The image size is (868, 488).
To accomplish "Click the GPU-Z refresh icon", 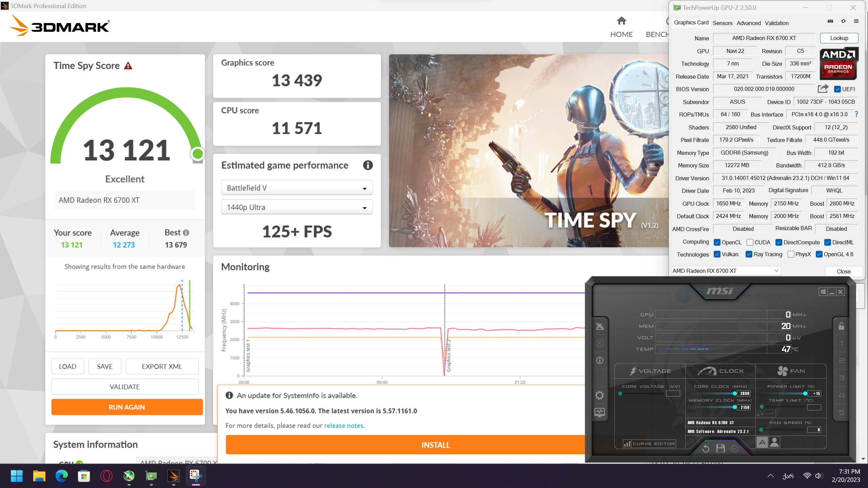I will [x=843, y=21].
